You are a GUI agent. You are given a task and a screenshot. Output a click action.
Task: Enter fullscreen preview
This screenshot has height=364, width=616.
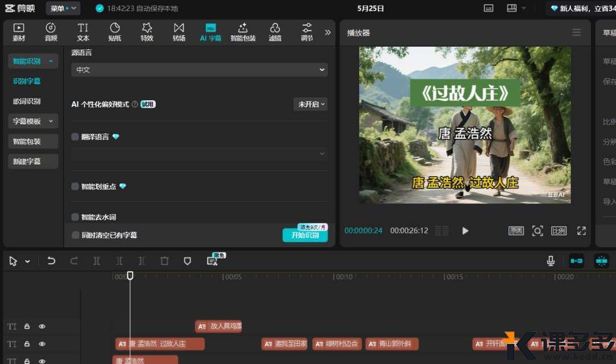(581, 231)
